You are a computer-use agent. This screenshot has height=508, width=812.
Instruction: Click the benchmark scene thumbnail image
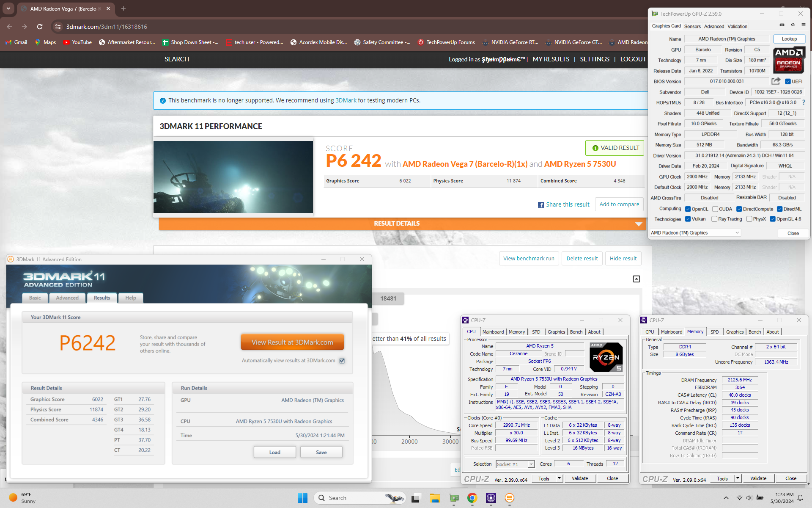point(233,177)
